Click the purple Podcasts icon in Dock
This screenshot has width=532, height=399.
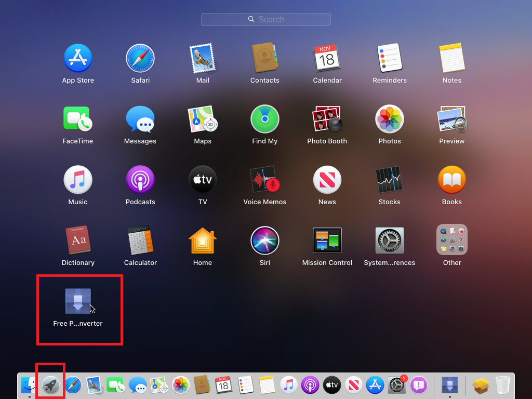point(310,385)
